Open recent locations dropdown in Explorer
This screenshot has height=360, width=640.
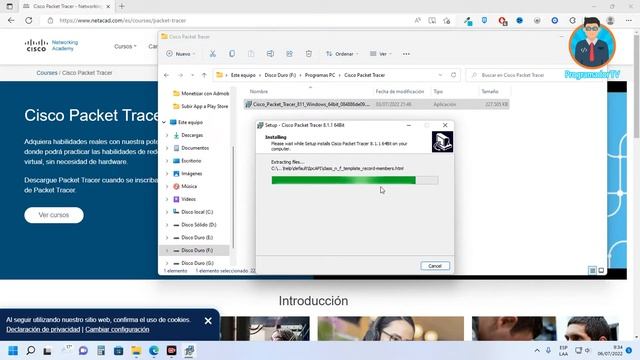point(193,75)
